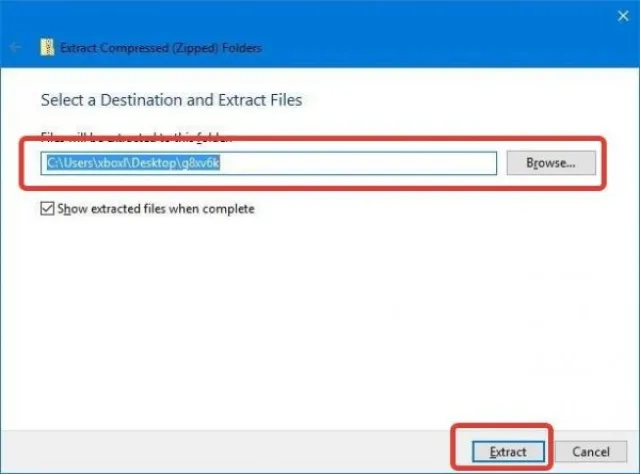Close the Extract Compressed Folders window
Image resolution: width=640 pixels, height=474 pixels.
coord(623,16)
